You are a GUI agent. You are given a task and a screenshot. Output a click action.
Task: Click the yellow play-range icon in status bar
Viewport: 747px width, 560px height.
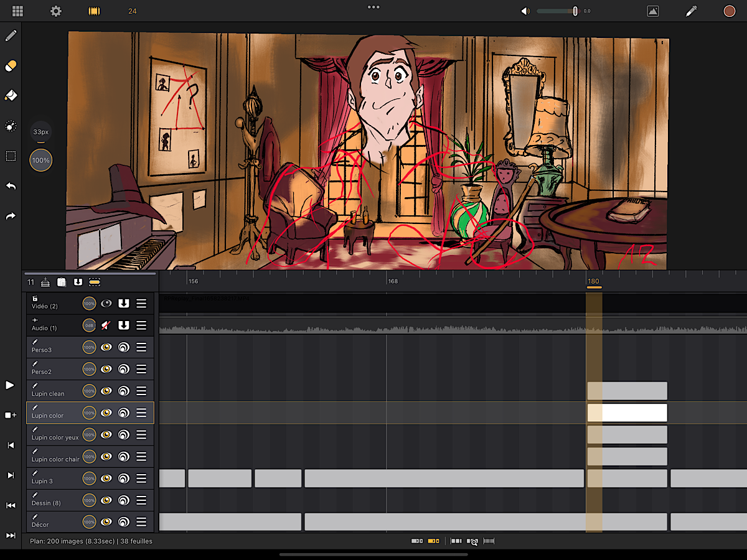click(x=433, y=541)
